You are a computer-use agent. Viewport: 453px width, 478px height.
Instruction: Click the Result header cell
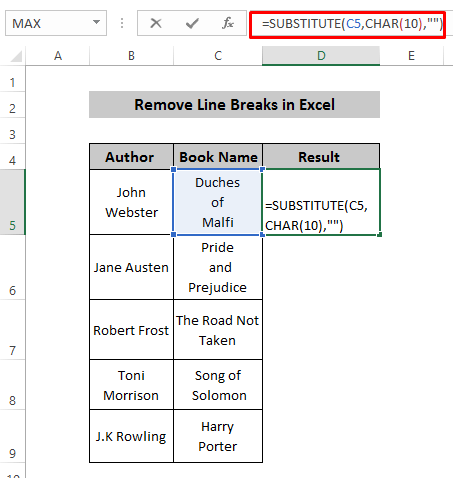(x=321, y=157)
